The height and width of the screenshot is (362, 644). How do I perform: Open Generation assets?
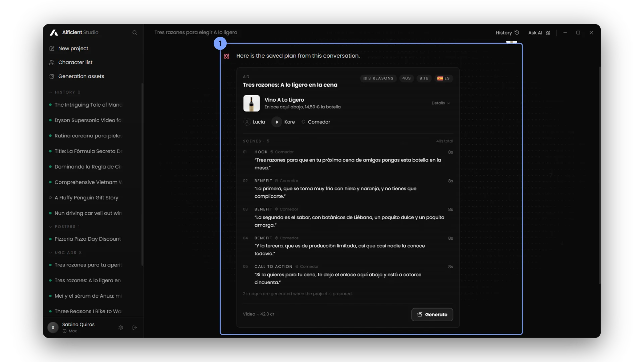pos(76,76)
